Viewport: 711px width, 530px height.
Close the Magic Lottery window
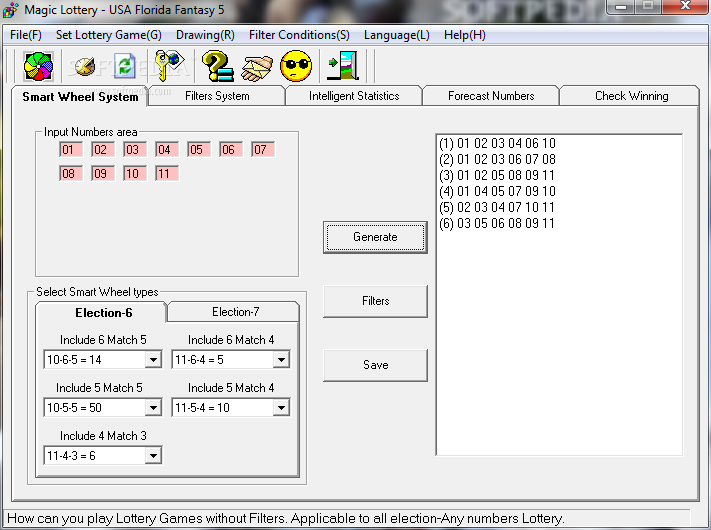point(685,6)
